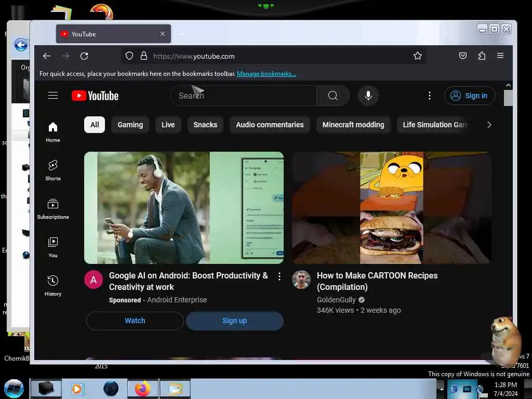Image resolution: width=532 pixels, height=399 pixels.
Task: Select the Snacks category chip
Action: point(205,125)
